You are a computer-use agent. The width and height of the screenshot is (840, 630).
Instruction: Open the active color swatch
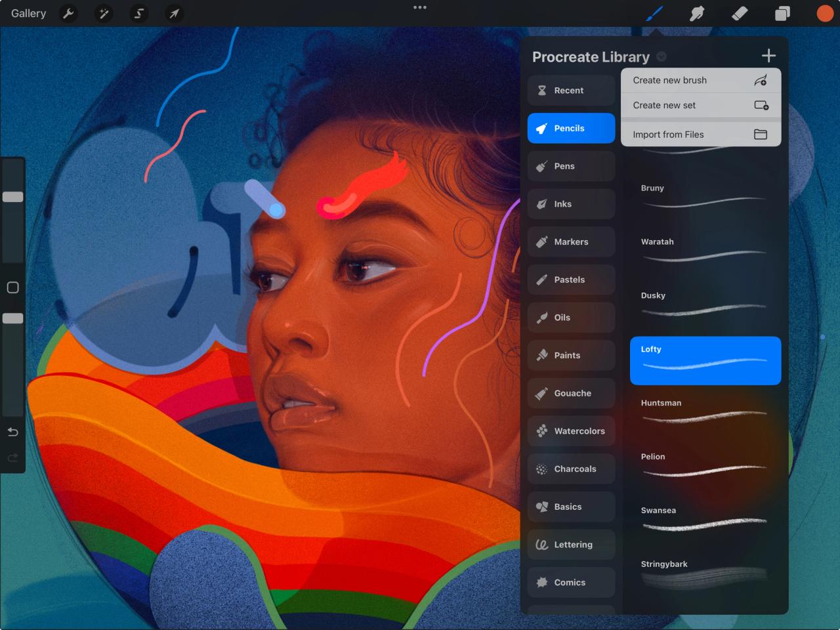[x=824, y=13]
